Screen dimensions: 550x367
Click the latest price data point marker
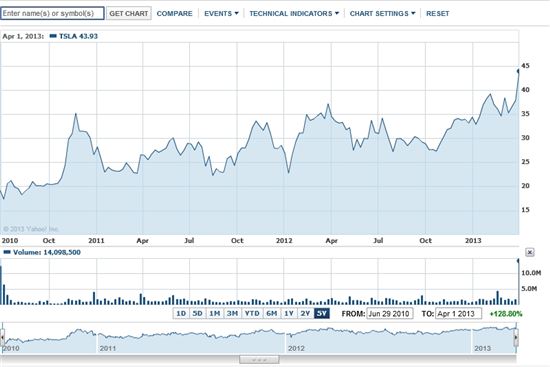click(518, 71)
